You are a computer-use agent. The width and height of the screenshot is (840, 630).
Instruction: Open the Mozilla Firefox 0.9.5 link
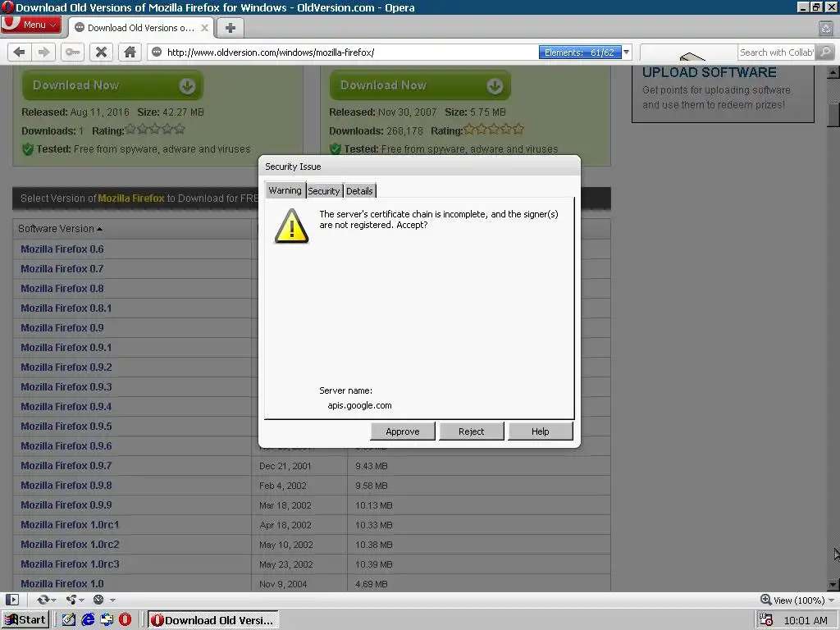[66, 426]
